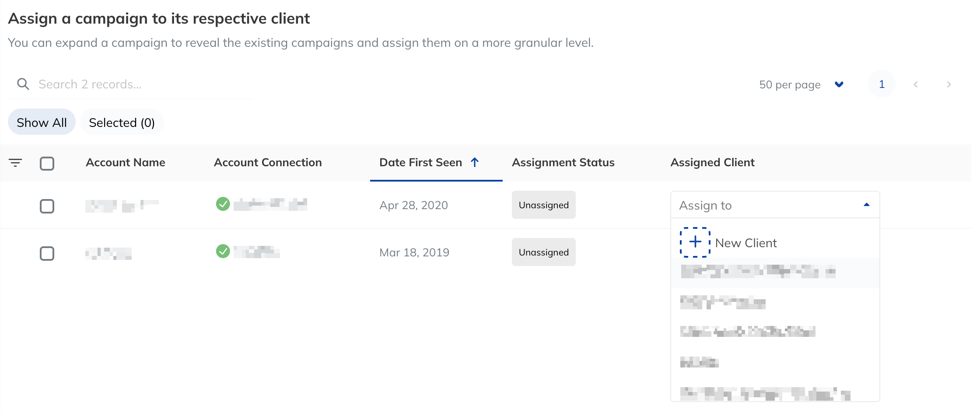
Task: Click the previous page chevron
Action: [x=915, y=84]
